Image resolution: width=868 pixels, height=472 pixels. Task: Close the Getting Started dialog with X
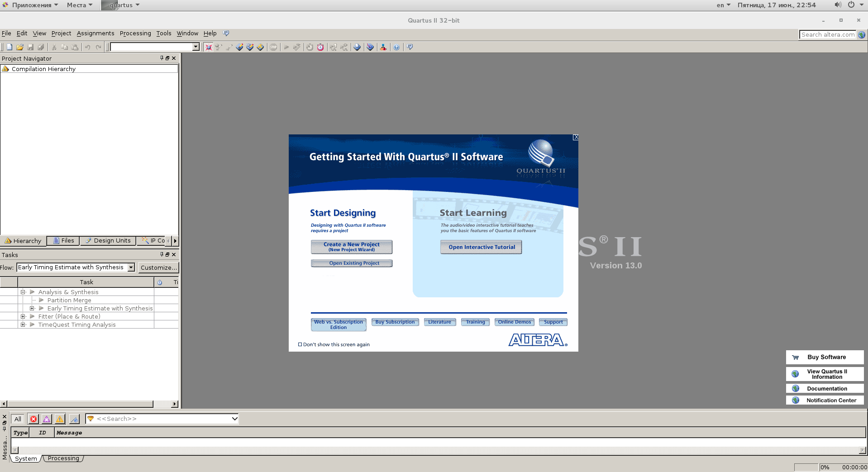point(576,137)
